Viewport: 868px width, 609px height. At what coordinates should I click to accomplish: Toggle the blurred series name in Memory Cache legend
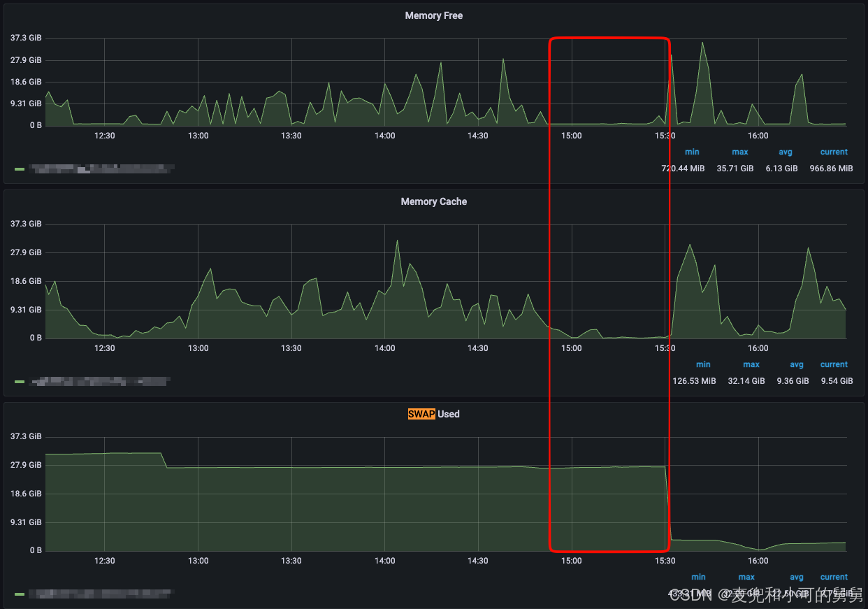[100, 381]
